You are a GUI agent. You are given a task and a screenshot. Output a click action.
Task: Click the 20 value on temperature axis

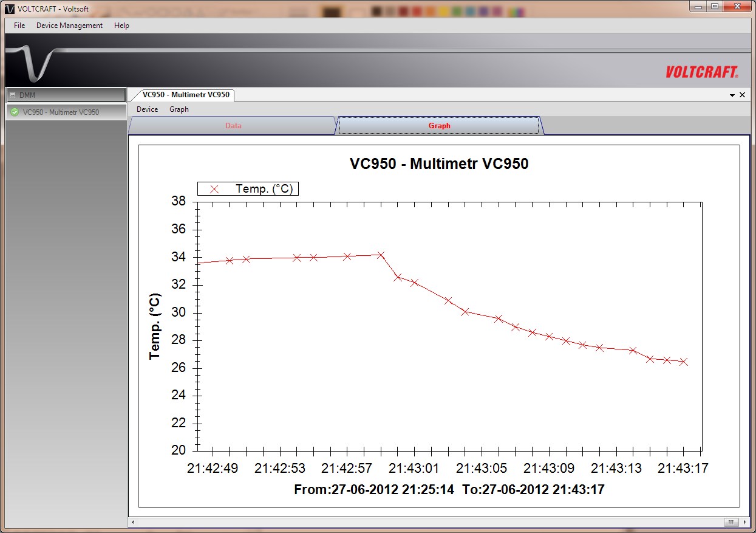tap(179, 450)
